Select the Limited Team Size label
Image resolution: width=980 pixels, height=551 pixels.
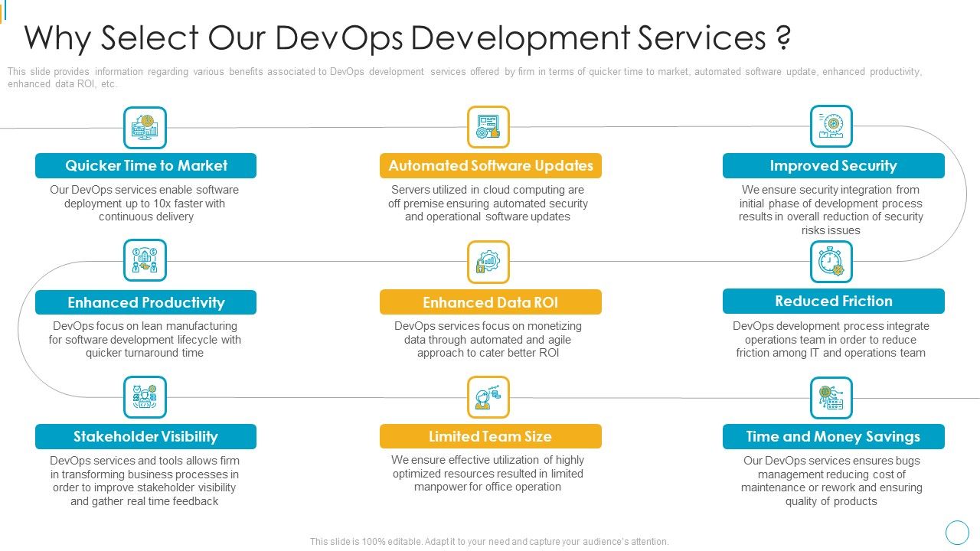click(x=491, y=436)
